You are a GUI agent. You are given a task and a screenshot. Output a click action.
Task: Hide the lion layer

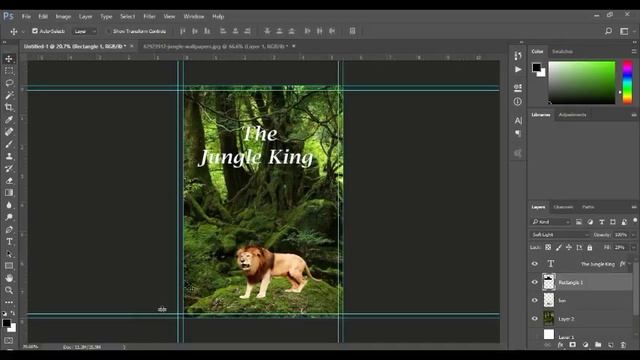coord(535,300)
